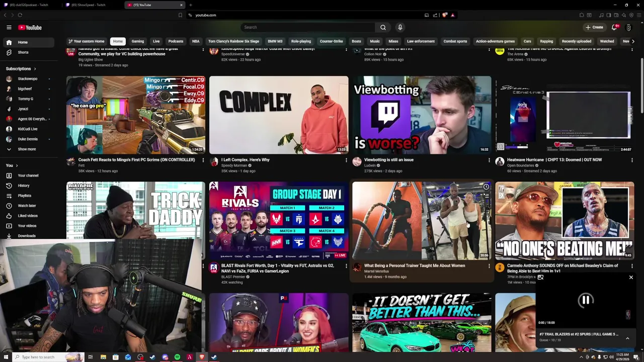644x362 pixels.
Task: Open a new browser tab
Action: [190, 5]
